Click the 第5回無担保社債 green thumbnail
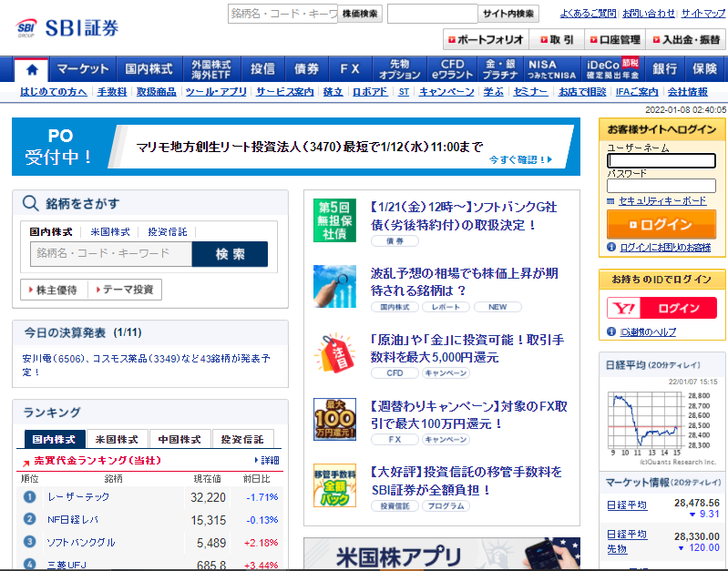Screen dimensions: 728x571 pos(334,220)
